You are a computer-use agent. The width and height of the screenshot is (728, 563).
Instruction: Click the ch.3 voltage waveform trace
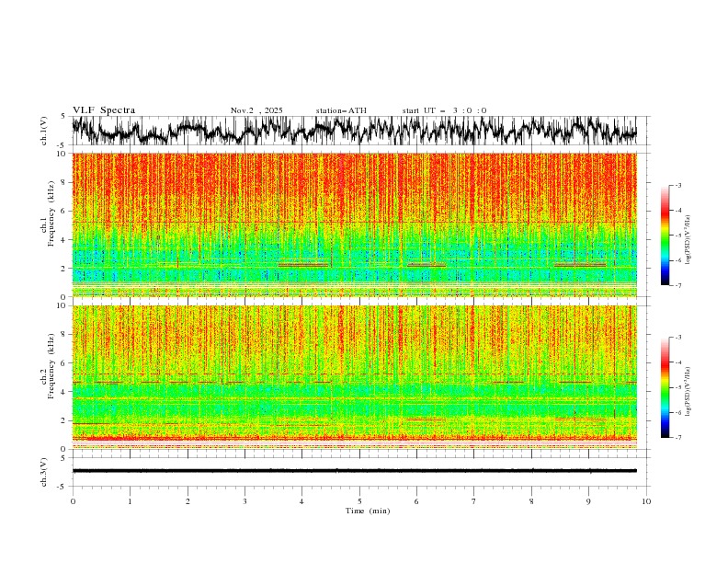[355, 471]
